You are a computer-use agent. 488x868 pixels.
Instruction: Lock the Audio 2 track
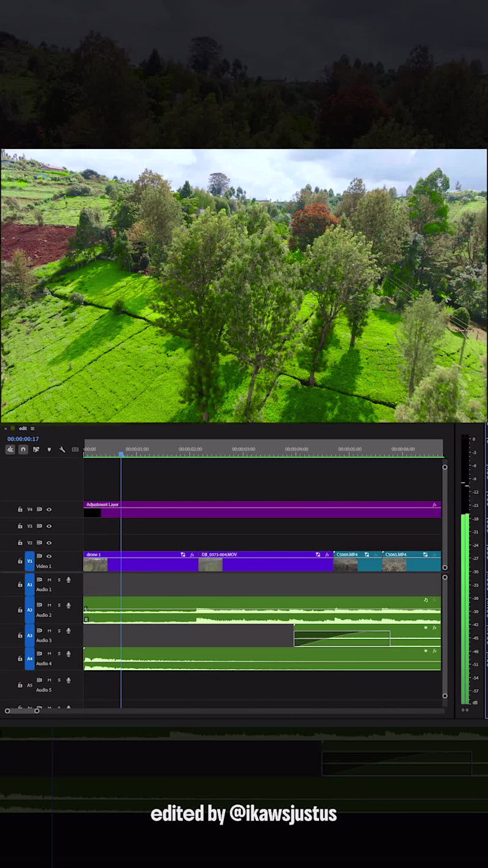(20, 610)
